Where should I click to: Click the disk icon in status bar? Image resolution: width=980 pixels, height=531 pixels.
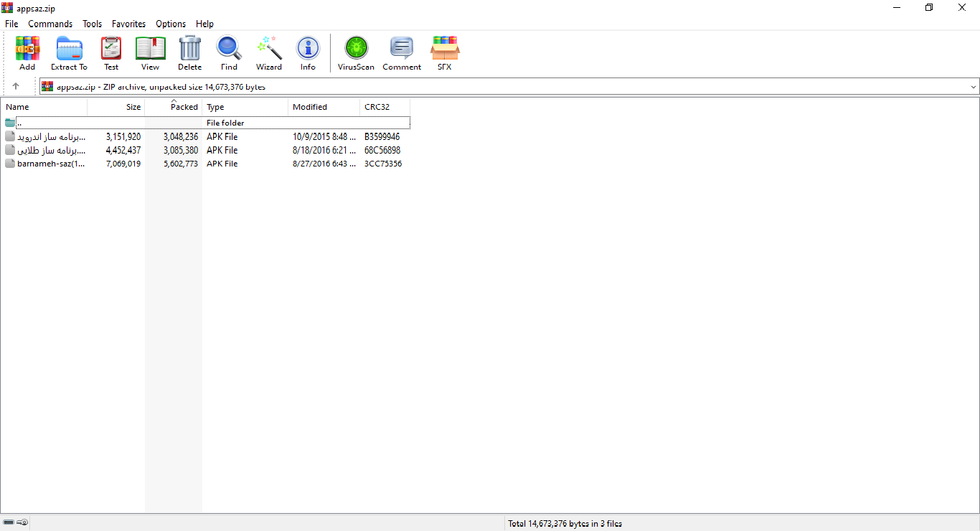tap(9, 522)
